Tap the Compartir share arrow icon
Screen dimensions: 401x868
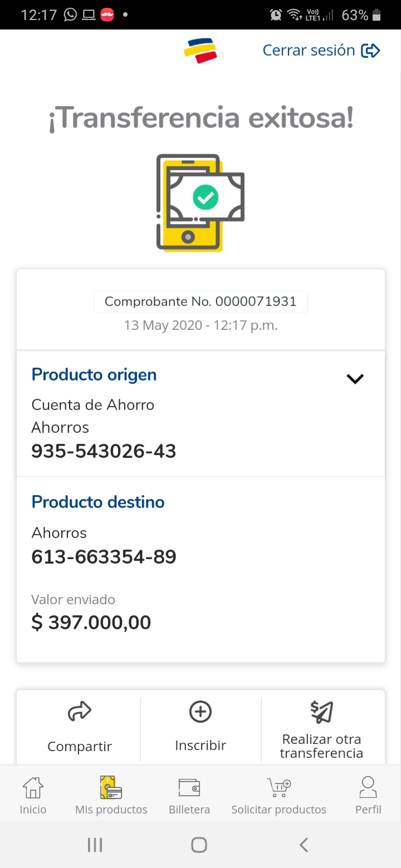(x=79, y=712)
